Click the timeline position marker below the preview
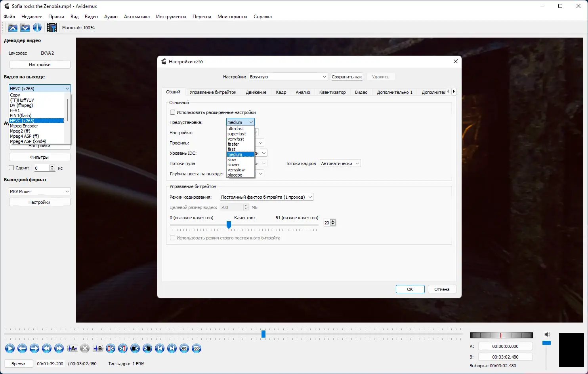588x374 pixels. [263, 334]
